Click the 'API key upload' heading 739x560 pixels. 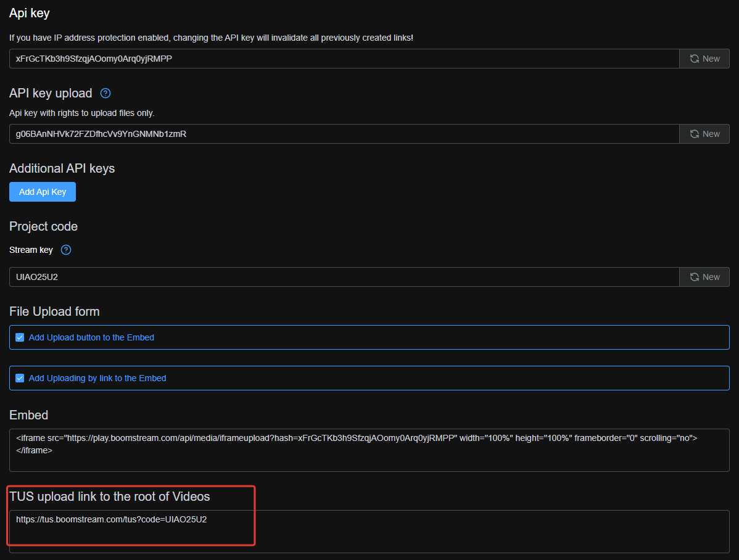tap(51, 93)
